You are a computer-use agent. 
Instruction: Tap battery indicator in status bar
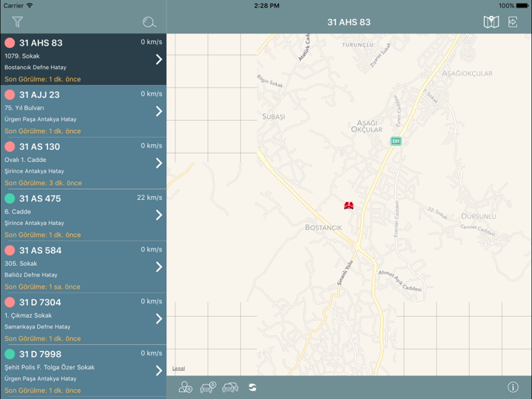[523, 6]
